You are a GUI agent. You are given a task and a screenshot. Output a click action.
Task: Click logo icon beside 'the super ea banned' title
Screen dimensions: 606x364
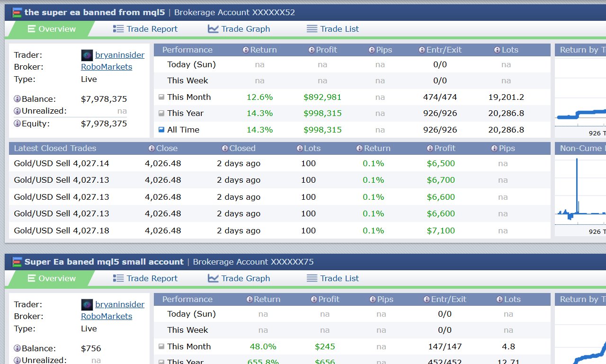(18, 13)
